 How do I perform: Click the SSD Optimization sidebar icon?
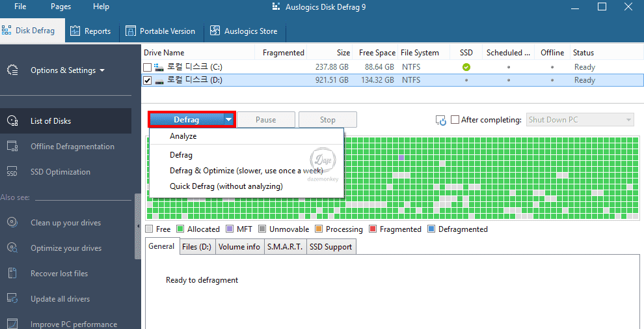coord(12,172)
